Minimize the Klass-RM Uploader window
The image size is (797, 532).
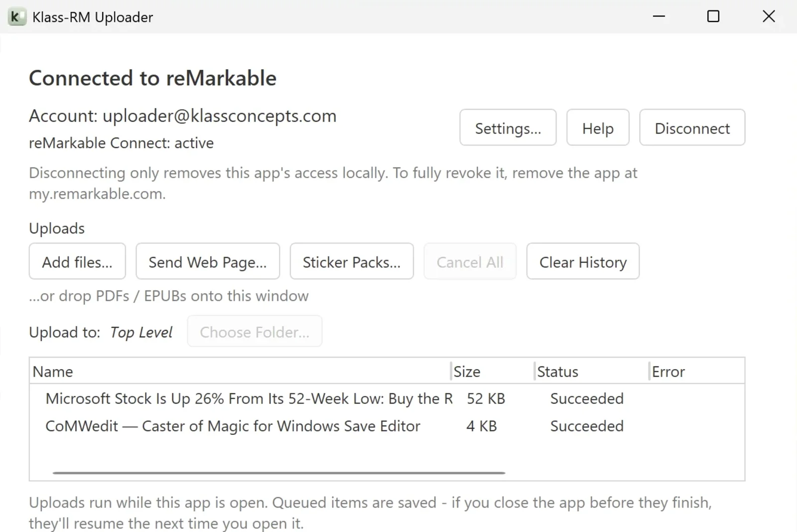point(659,16)
